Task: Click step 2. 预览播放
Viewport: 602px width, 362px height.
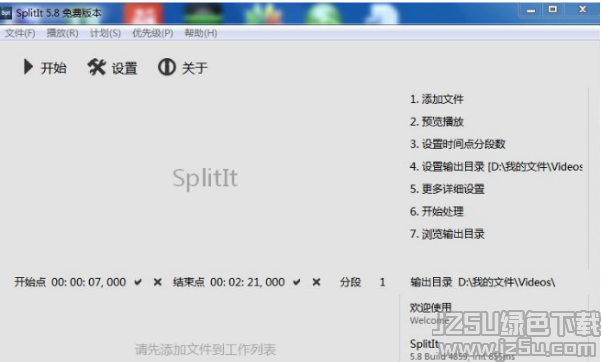Action: click(x=437, y=122)
